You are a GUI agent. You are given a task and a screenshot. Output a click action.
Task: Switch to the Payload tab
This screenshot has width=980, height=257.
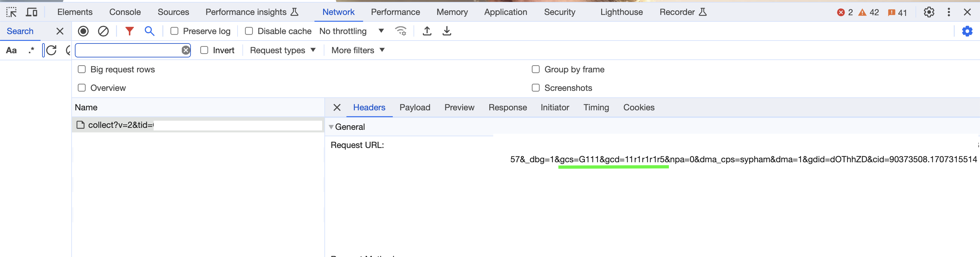[415, 108]
